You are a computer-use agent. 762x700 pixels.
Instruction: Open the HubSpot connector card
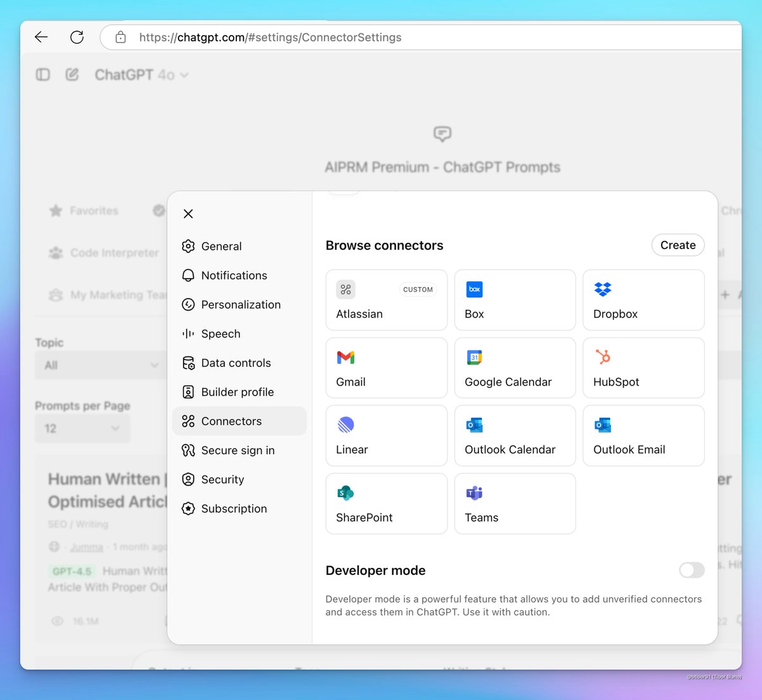pyautogui.click(x=643, y=368)
